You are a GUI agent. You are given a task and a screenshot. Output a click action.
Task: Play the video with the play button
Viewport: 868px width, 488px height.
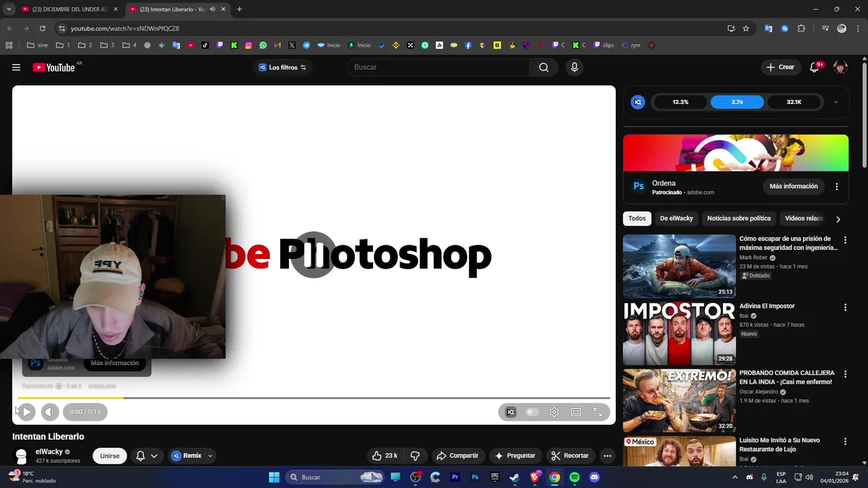26,411
